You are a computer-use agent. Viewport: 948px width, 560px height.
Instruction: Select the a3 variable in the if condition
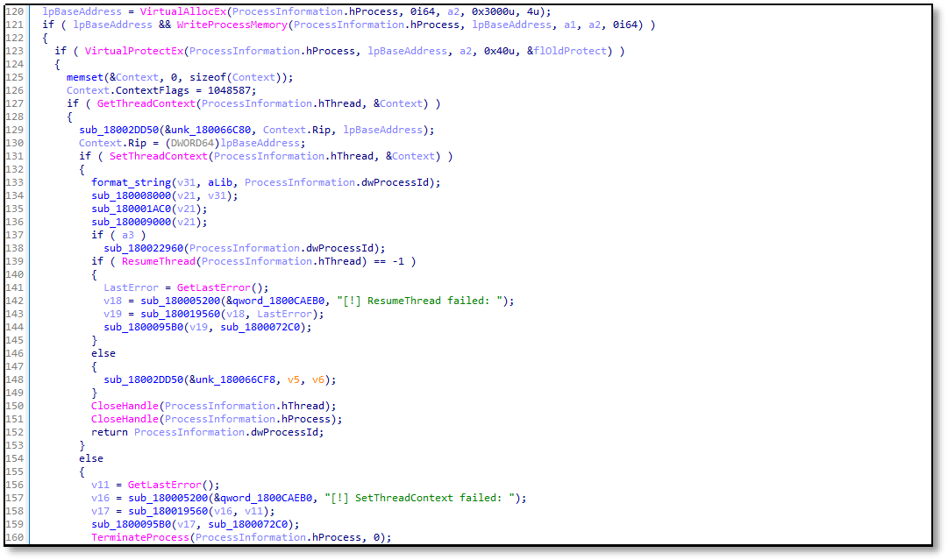click(x=128, y=235)
